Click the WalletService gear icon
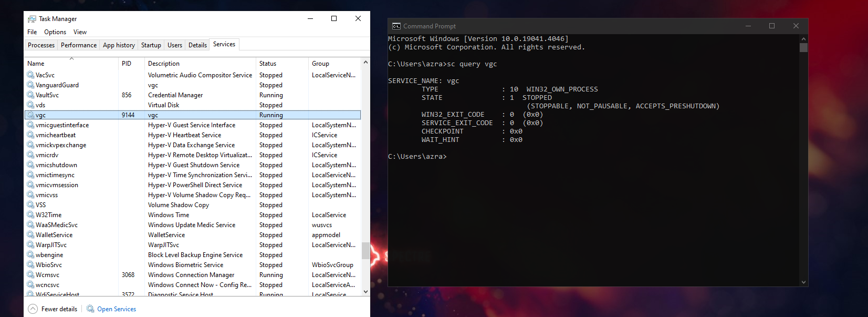 point(30,235)
